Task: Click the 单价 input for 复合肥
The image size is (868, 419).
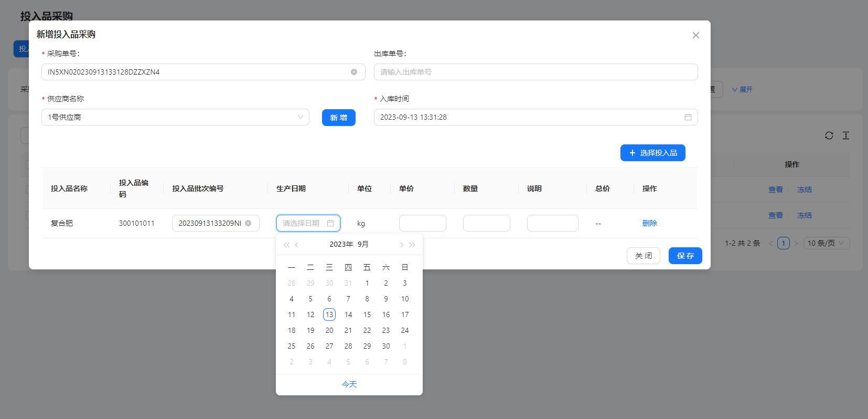Action: [x=423, y=223]
